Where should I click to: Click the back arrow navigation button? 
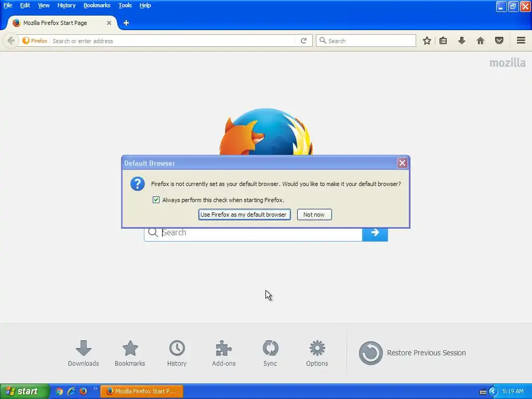(10, 41)
